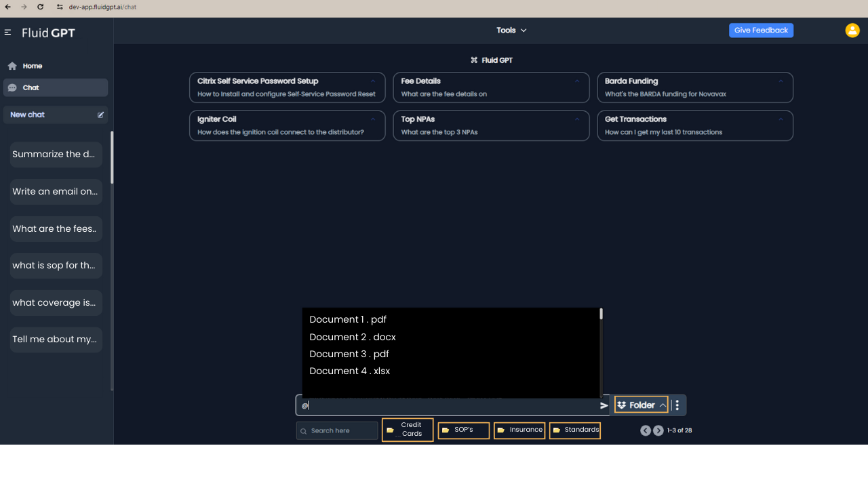
Task: Select Chat in sidebar
Action: point(56,87)
